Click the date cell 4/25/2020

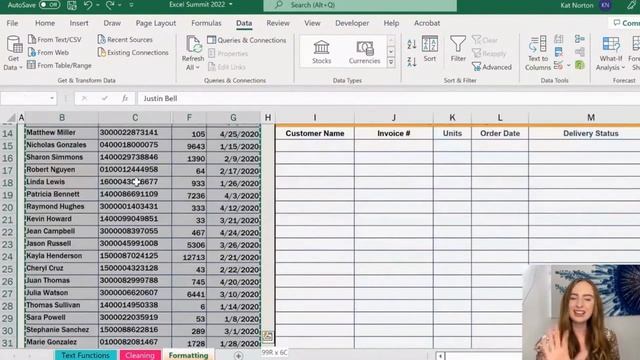233,133
